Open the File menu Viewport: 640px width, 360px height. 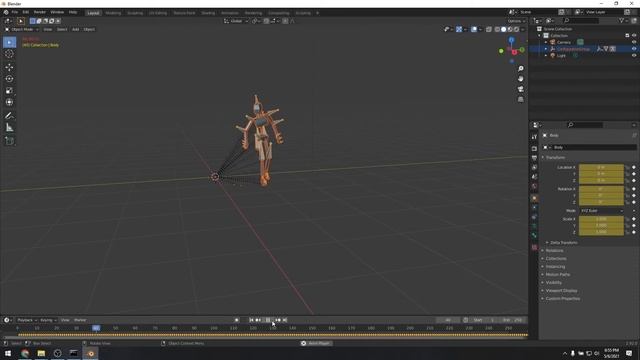pyautogui.click(x=15, y=12)
